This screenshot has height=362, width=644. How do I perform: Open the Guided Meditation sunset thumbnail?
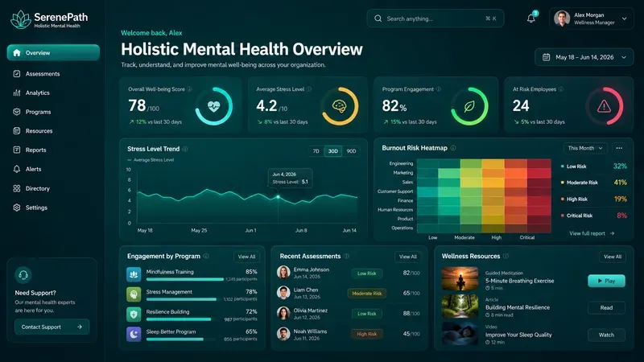(460, 278)
